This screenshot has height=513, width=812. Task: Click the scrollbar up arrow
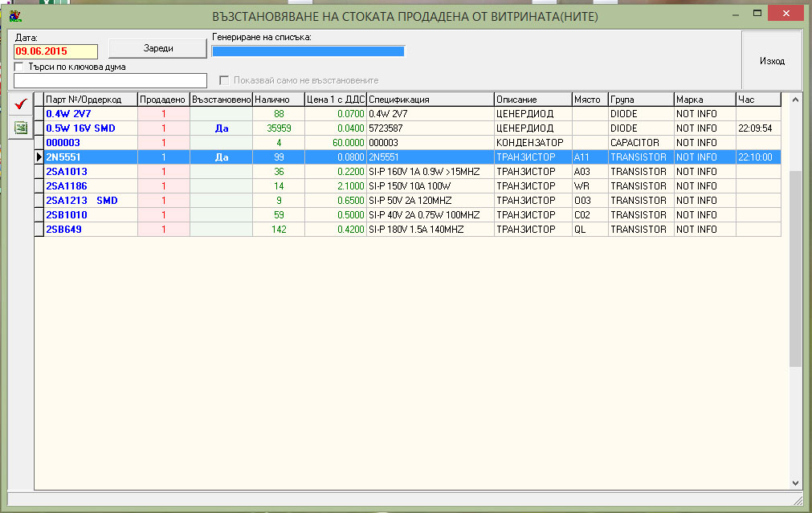795,100
